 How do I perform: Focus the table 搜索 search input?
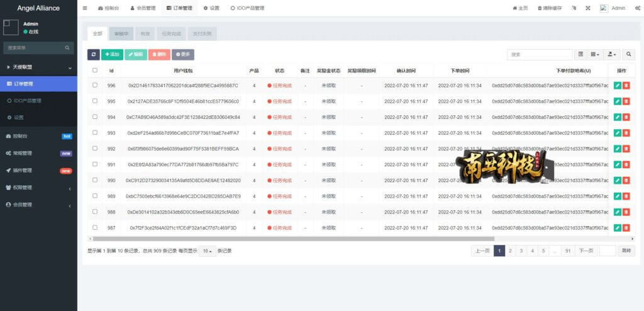(540, 54)
